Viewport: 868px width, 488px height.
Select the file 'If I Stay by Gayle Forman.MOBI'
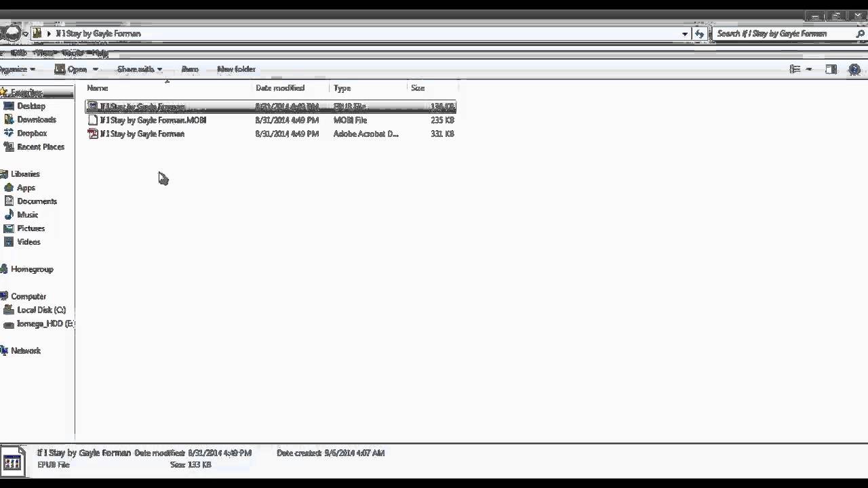click(153, 120)
